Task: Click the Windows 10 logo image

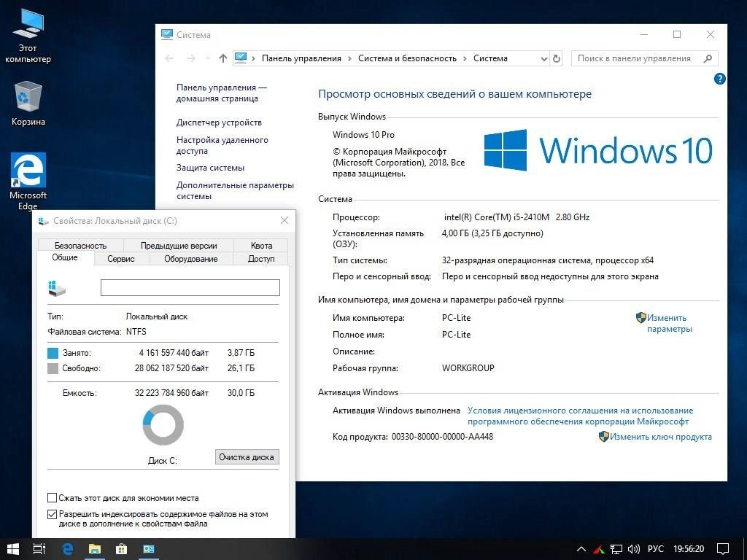Action: coord(598,150)
